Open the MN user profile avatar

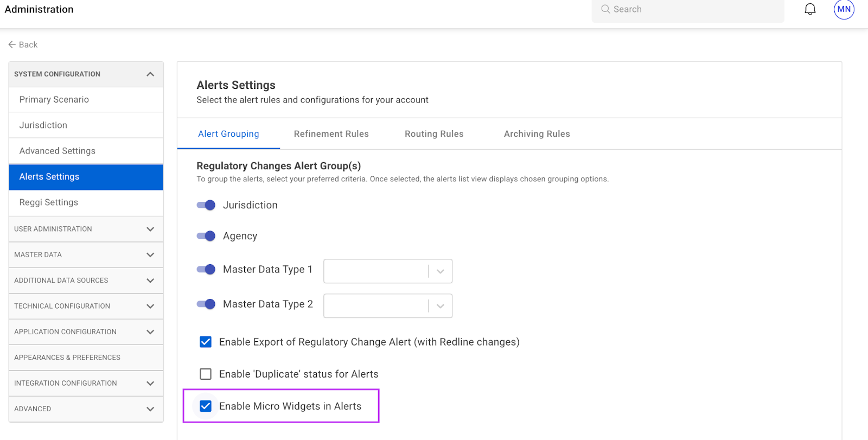tap(844, 9)
